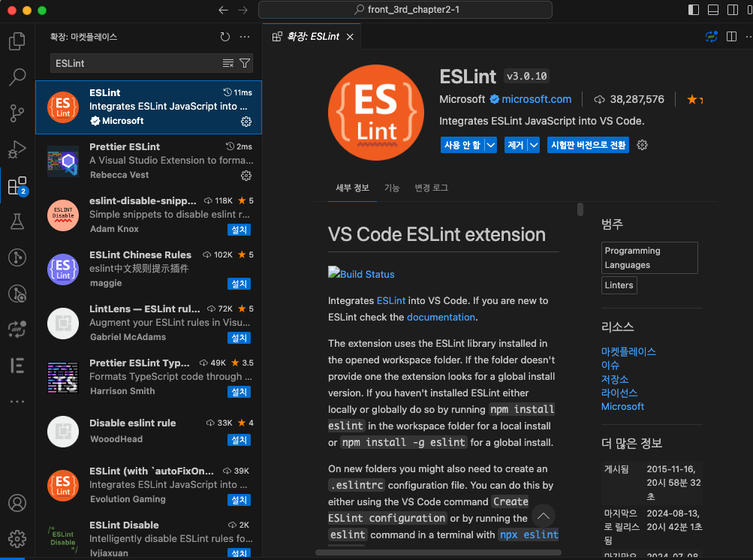Close the ESLint extension tab

(350, 37)
